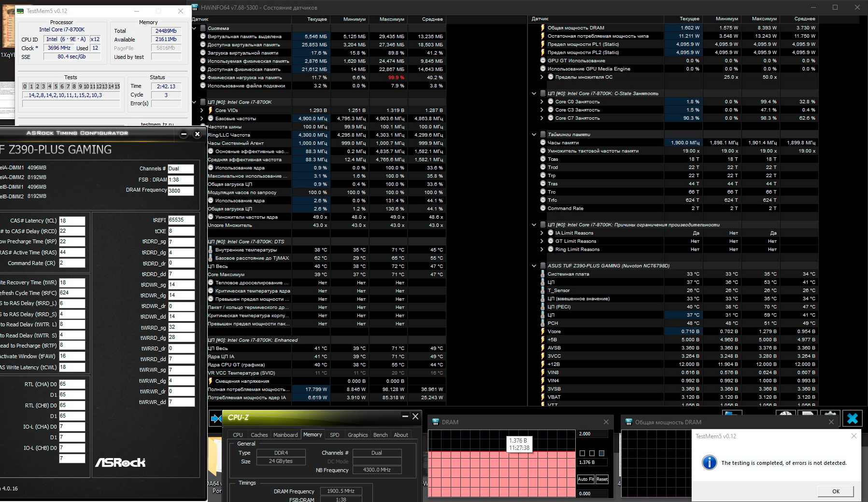Click the lightning icon next to Vcore
The height and width of the screenshot is (502, 868).
pyautogui.click(x=542, y=331)
